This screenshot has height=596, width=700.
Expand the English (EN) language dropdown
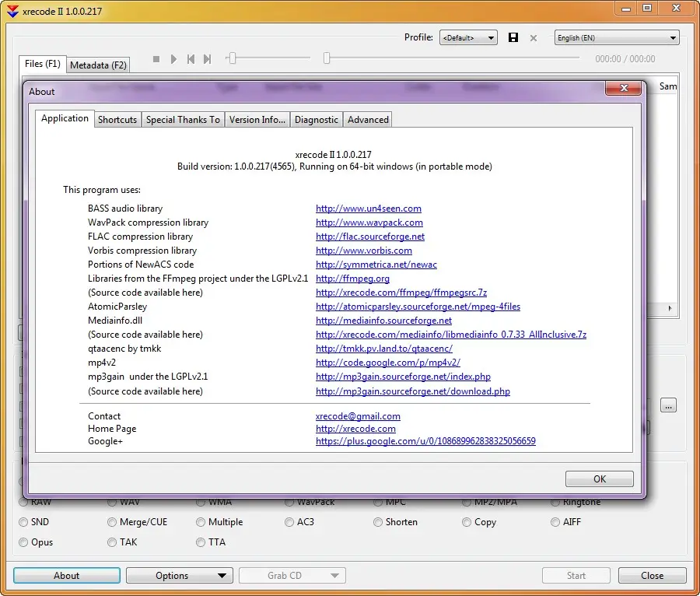[x=616, y=37]
